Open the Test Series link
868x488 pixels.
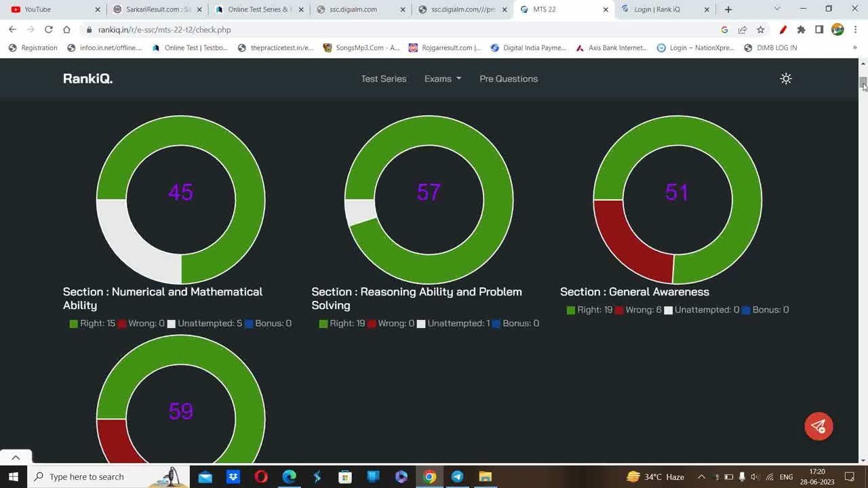[x=384, y=79]
